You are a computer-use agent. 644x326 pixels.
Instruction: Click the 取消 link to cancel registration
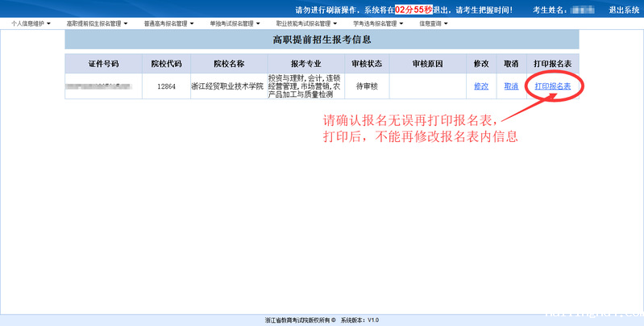[x=511, y=86]
